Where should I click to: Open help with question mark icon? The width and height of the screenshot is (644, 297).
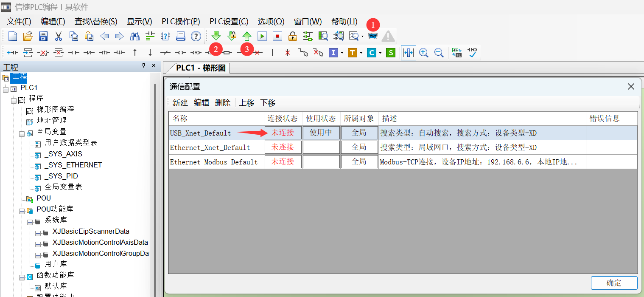(196, 36)
